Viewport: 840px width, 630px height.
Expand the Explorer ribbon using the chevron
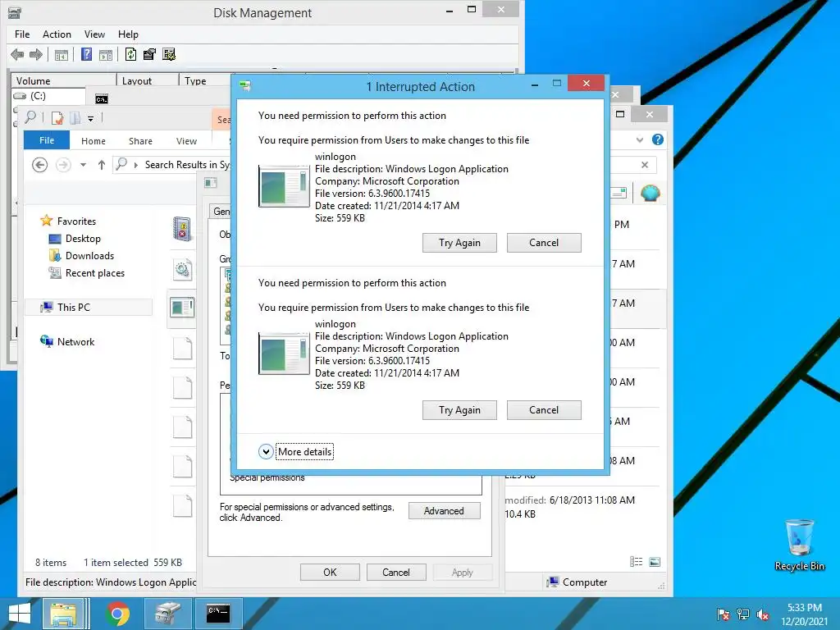point(640,139)
